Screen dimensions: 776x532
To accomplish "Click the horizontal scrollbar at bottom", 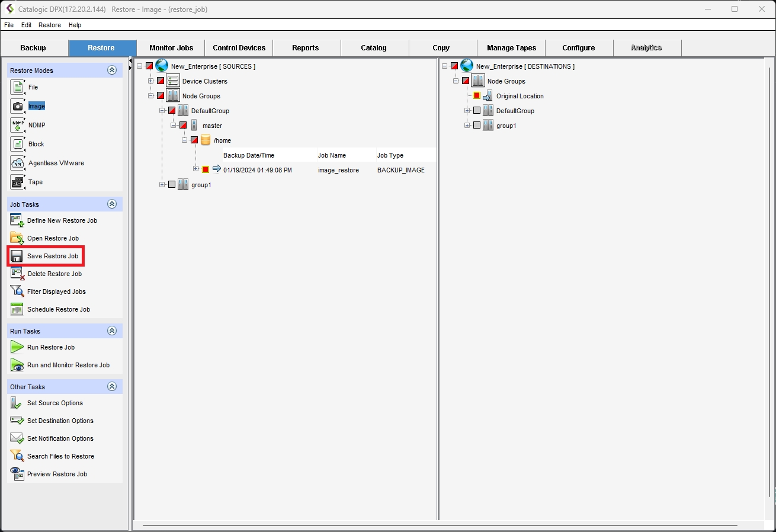I will click(440, 525).
